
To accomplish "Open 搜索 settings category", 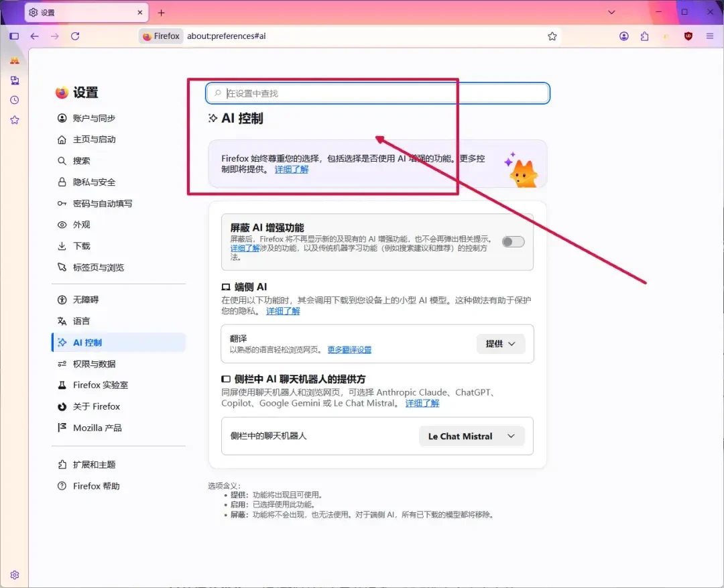I will click(119, 161).
